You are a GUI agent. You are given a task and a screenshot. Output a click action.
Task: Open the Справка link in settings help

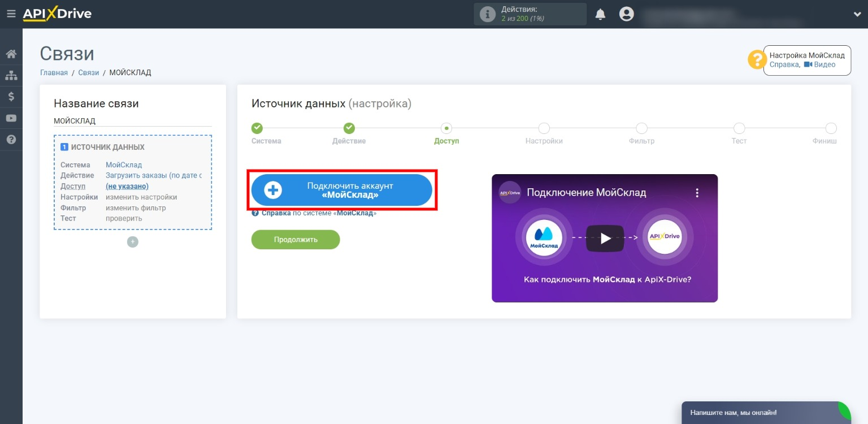point(784,64)
